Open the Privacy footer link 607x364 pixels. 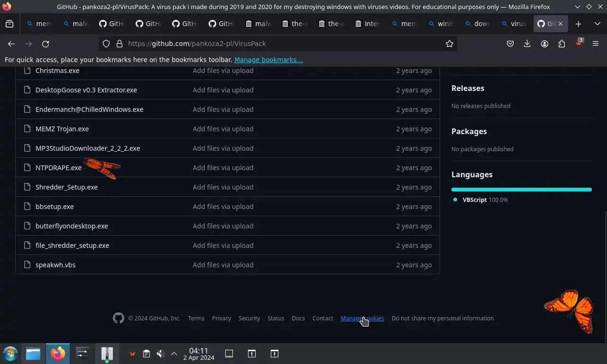221,318
